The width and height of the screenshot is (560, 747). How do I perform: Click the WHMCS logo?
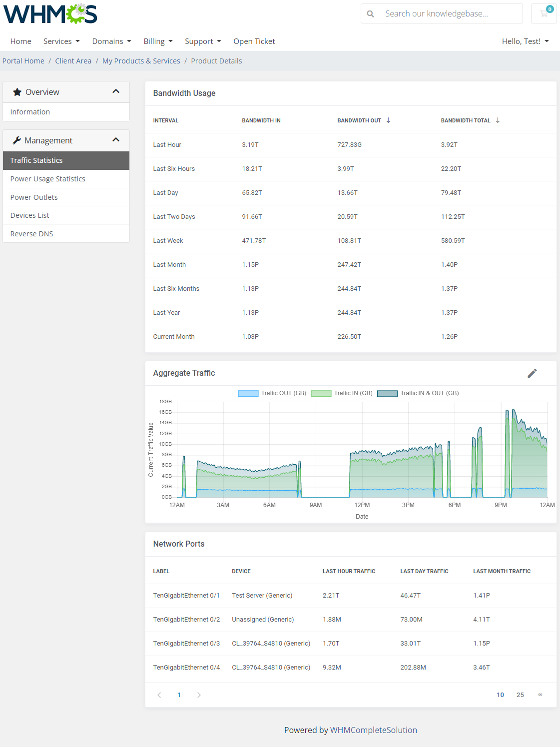coord(50,14)
